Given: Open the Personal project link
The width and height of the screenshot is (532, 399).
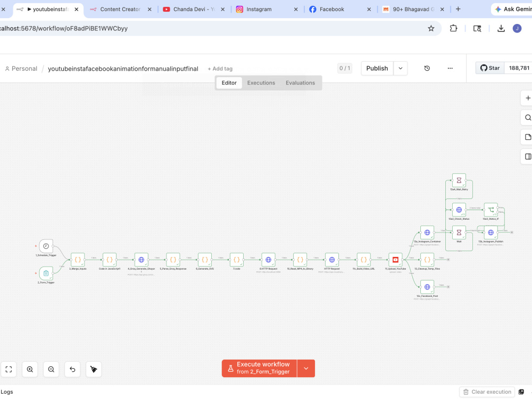Looking at the screenshot, I should (21, 69).
